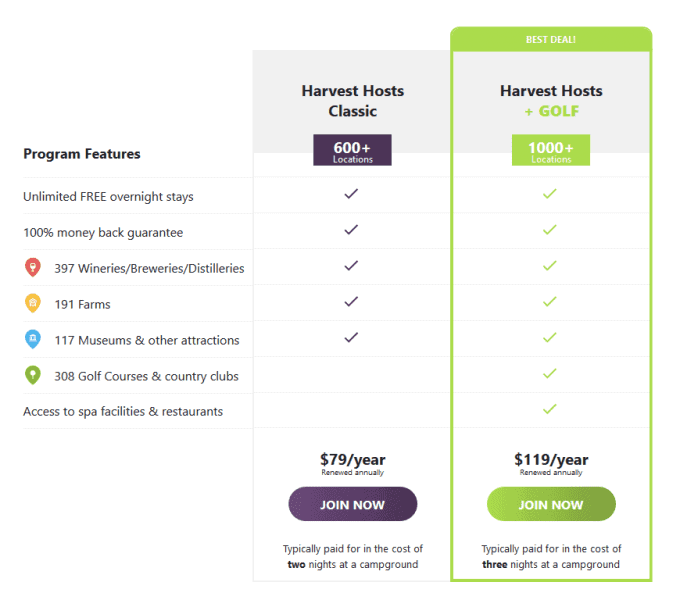Click Golf checkmark for money back guarantee
680x607 pixels.
pos(550,229)
